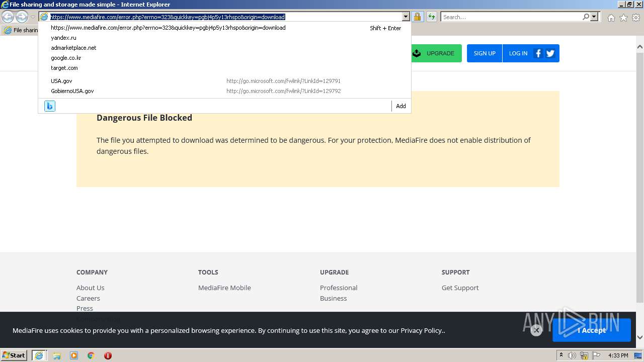Click the security lock icon

(417, 17)
